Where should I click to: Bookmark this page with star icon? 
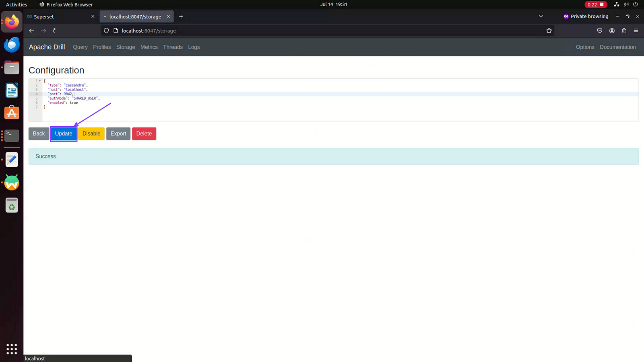click(549, 31)
